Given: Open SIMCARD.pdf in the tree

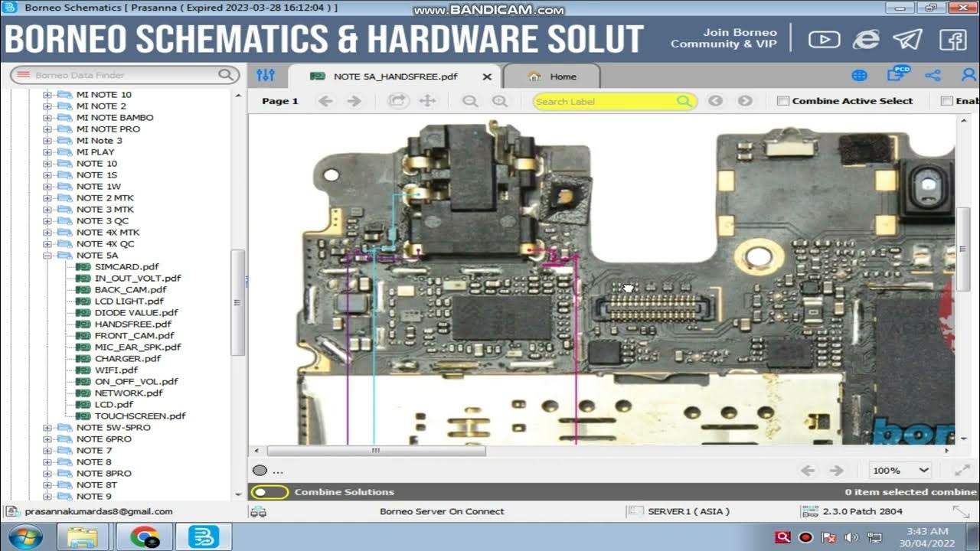Looking at the screenshot, I should pos(126,267).
